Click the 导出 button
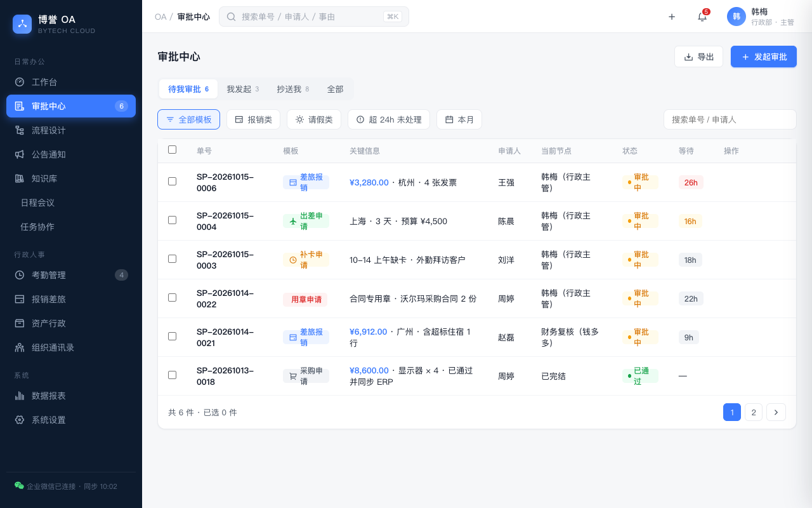812x508 pixels. coord(698,57)
